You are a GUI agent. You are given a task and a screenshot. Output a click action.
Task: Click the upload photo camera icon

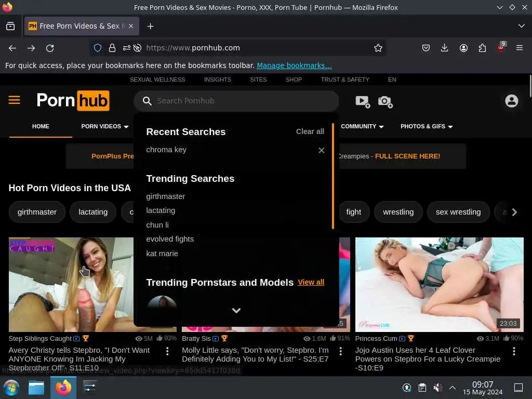(x=385, y=101)
